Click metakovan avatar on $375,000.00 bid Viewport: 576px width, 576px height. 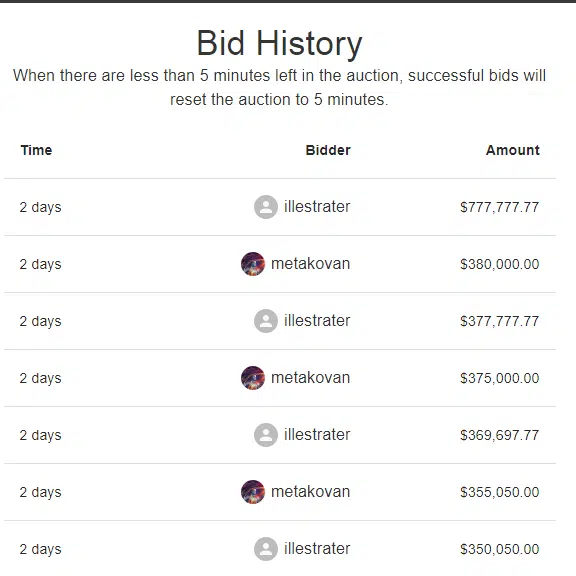(253, 378)
